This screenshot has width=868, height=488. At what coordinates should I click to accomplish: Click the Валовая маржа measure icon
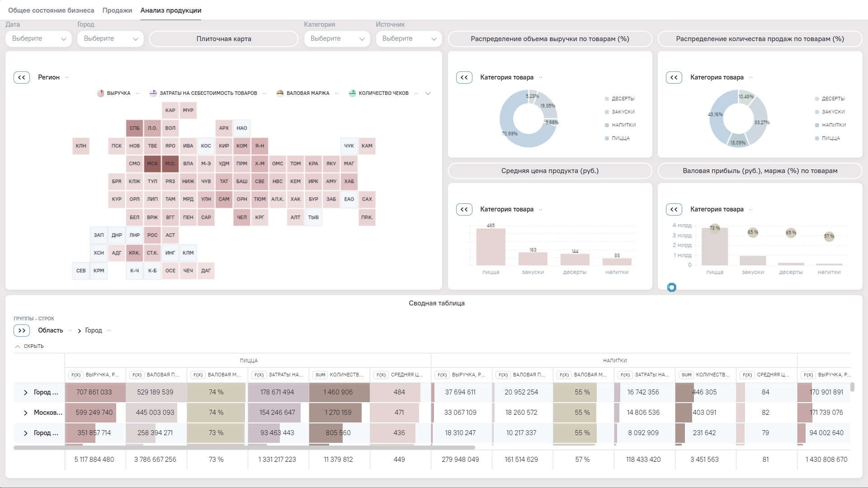(280, 94)
